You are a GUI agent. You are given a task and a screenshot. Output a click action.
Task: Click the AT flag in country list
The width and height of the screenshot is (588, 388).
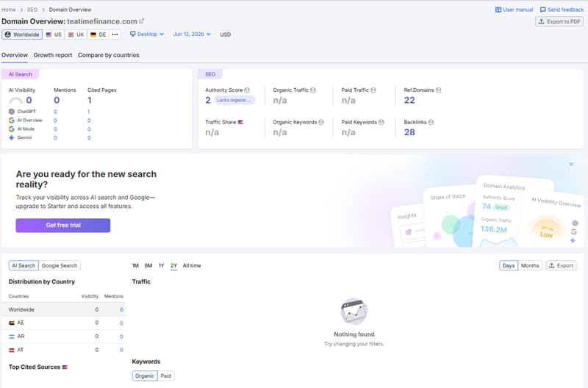coord(12,350)
